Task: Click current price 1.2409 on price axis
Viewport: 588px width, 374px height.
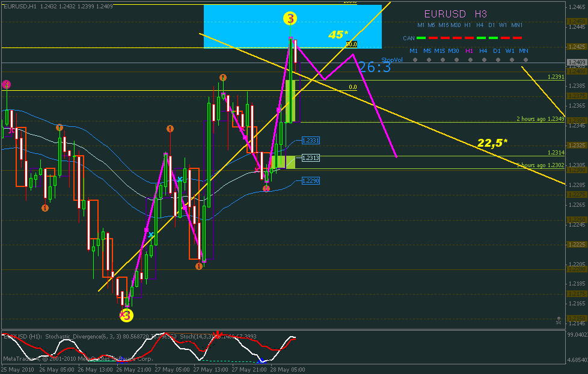Action: pos(577,63)
